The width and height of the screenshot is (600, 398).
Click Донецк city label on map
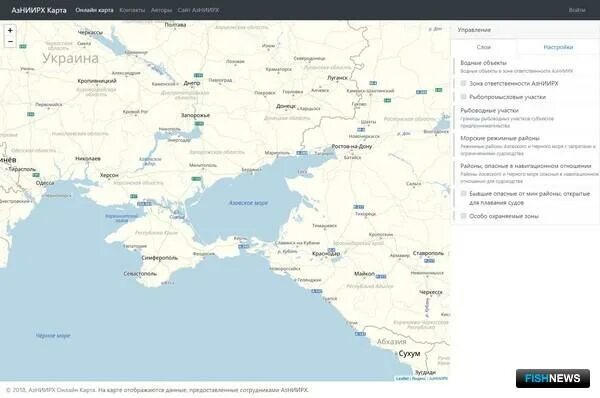[286, 106]
